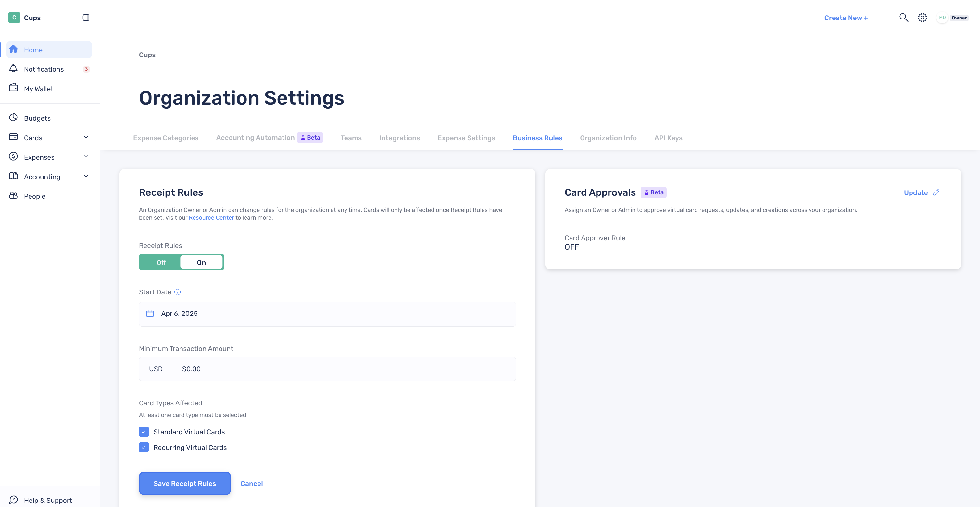Viewport: 980px width, 507px height.
Task: Click the Card Approver Rule OFF value
Action: (x=572, y=247)
